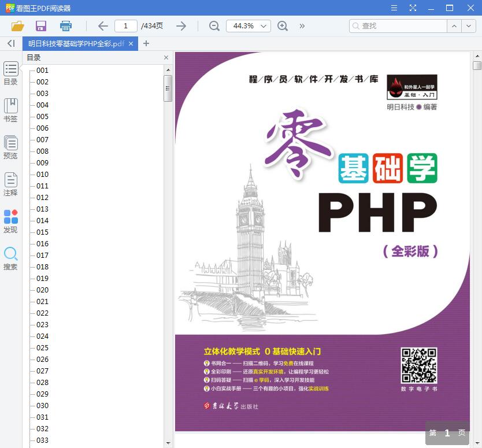Zoom in using the plus magnifier
Screen dimensions: 482x448
coord(283,26)
